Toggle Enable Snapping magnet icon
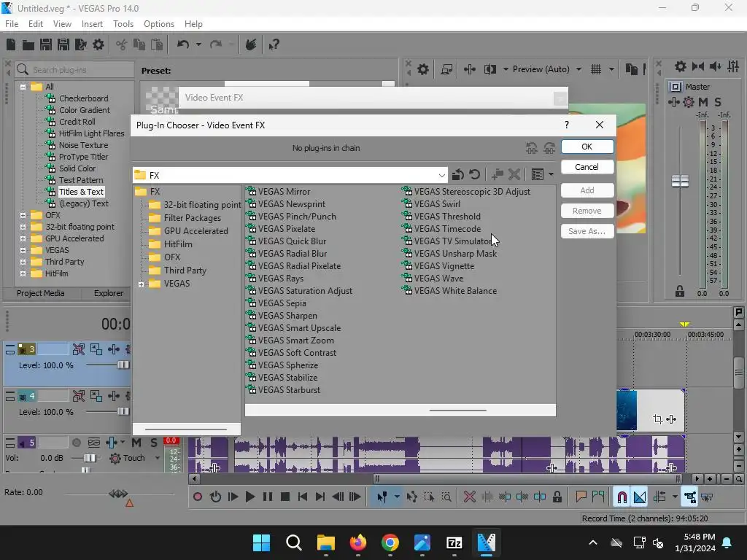This screenshot has width=747, height=560. (x=622, y=497)
